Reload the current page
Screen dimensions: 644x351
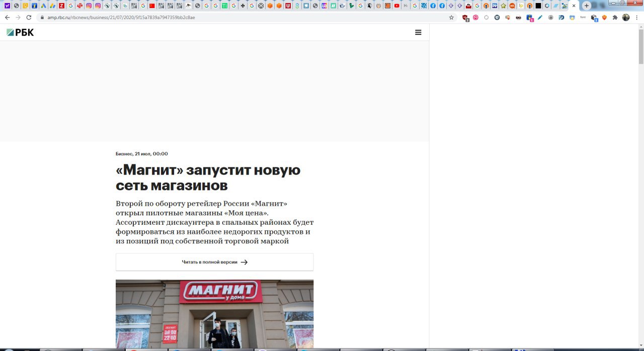click(x=29, y=17)
